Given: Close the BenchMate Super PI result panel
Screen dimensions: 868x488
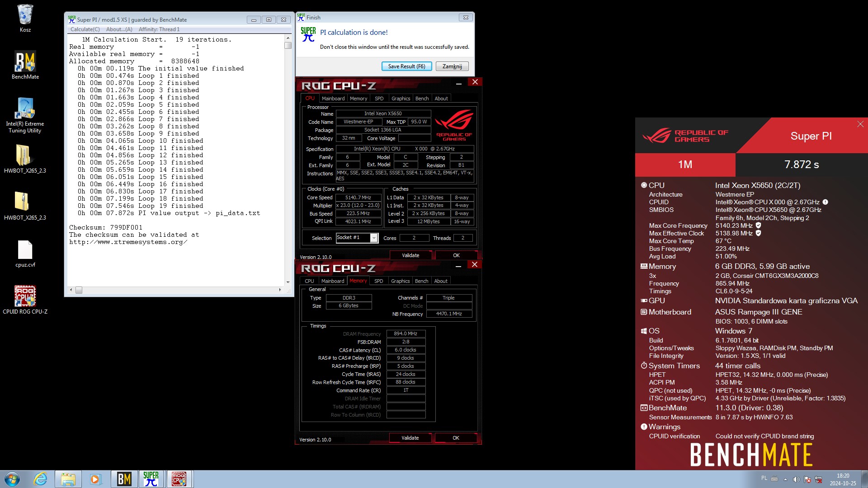Looking at the screenshot, I should click(860, 124).
